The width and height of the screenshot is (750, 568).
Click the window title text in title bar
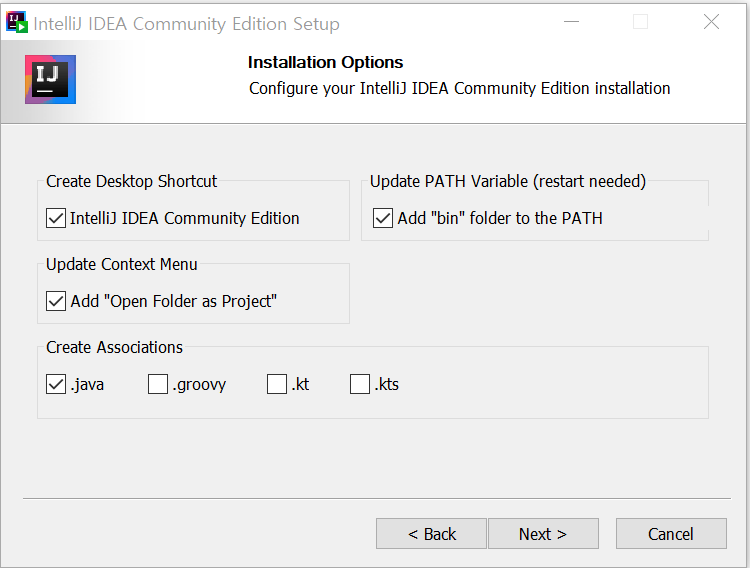tap(187, 24)
